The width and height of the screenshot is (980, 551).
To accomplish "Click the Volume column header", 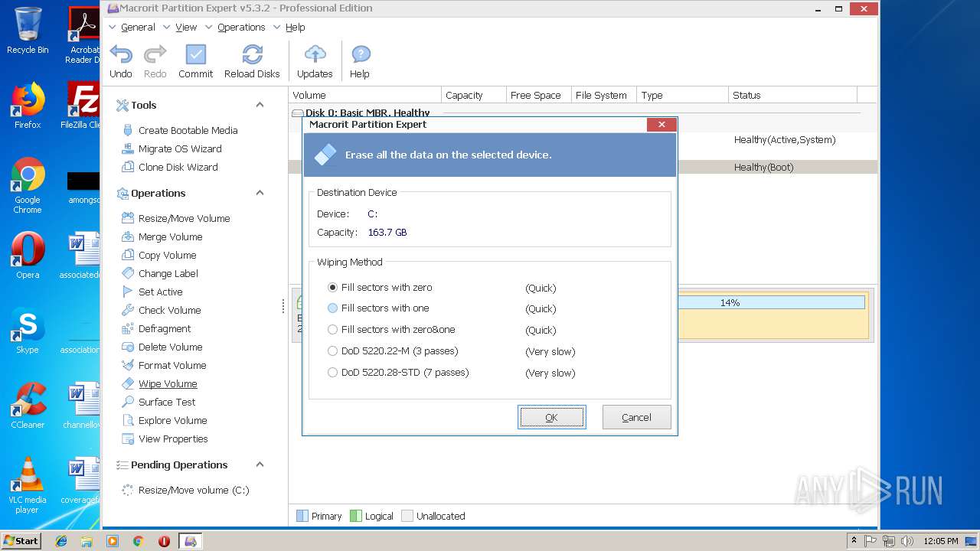I will (x=366, y=95).
